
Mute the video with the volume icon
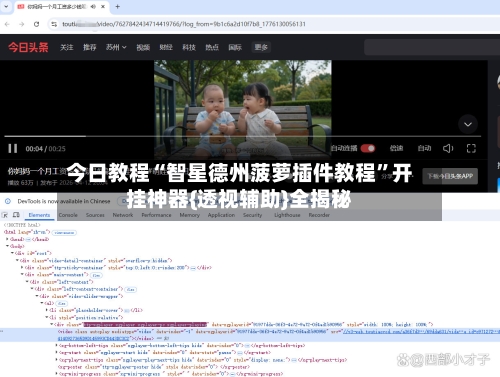click(448, 148)
